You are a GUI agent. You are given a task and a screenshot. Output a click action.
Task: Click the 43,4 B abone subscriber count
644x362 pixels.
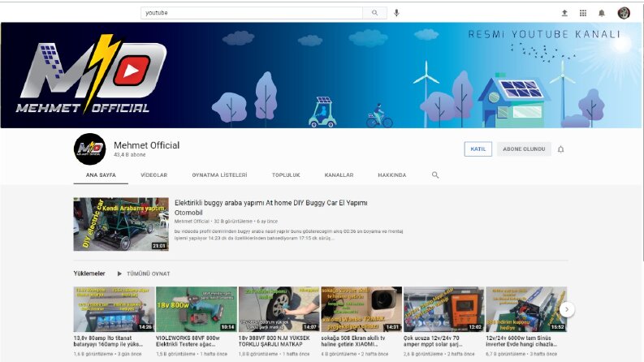(130, 155)
